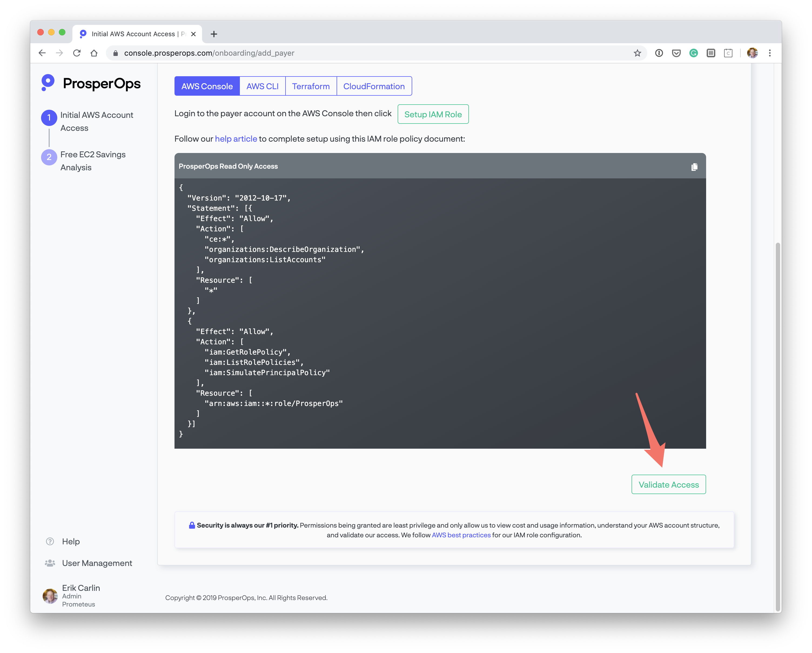Click Erik Carlin's avatar photo
The height and width of the screenshot is (653, 812).
pyautogui.click(x=50, y=596)
